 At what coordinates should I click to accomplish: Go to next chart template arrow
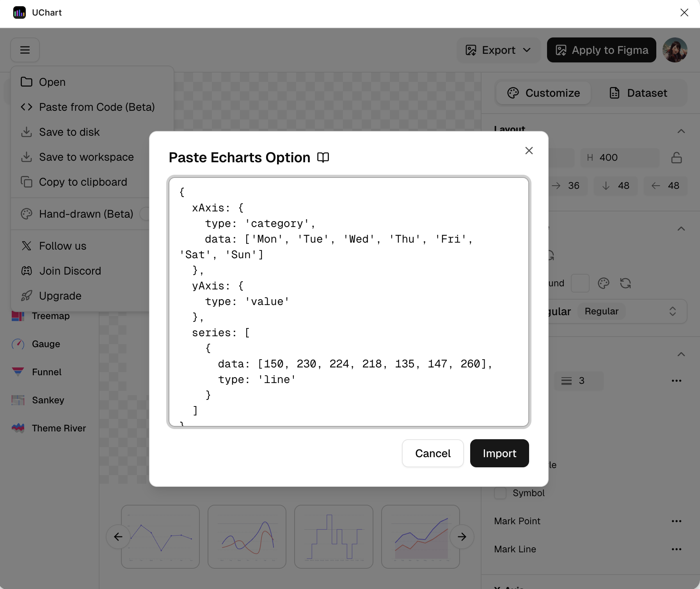[x=462, y=537]
